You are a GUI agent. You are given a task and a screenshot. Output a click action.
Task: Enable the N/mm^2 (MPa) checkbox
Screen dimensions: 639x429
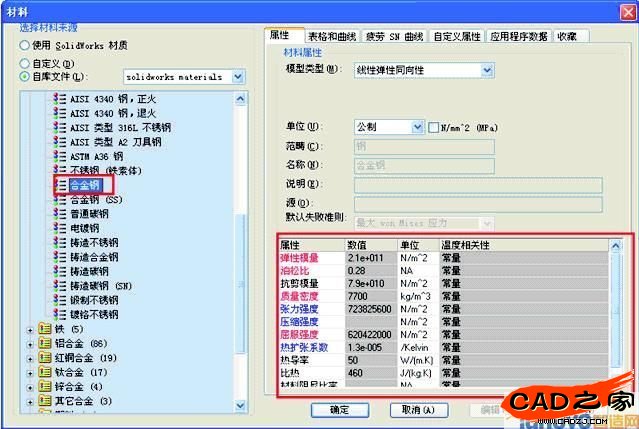(433, 127)
